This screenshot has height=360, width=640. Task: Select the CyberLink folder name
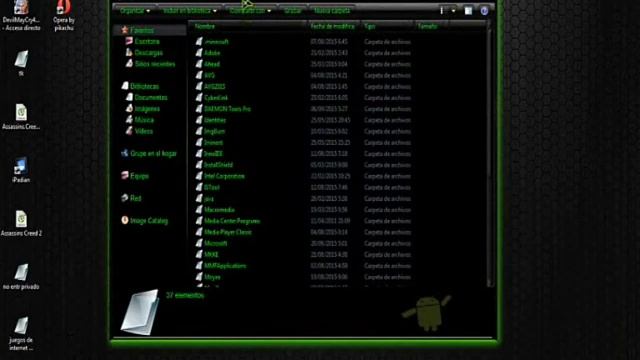tap(216, 98)
